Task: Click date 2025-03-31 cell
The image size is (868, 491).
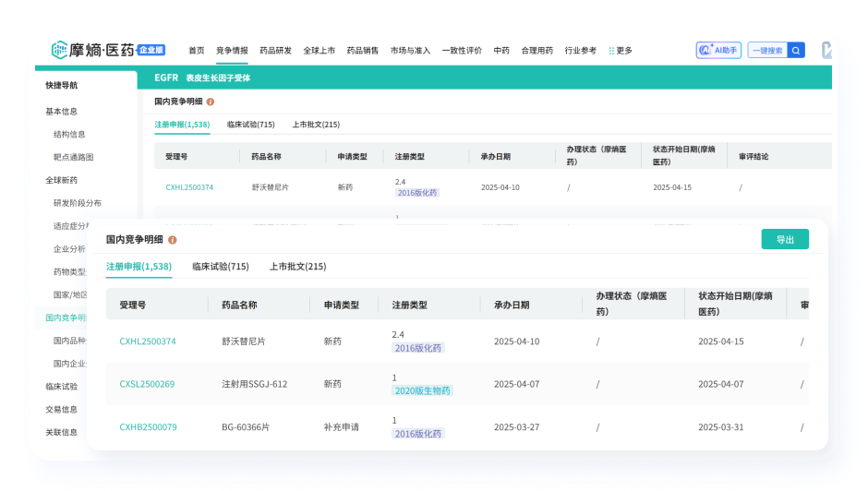Action: (x=721, y=427)
